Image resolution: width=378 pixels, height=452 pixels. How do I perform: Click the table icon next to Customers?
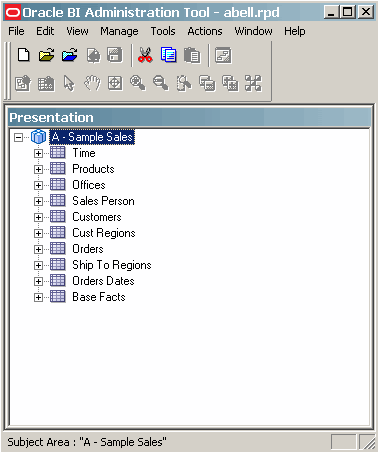coord(58,217)
